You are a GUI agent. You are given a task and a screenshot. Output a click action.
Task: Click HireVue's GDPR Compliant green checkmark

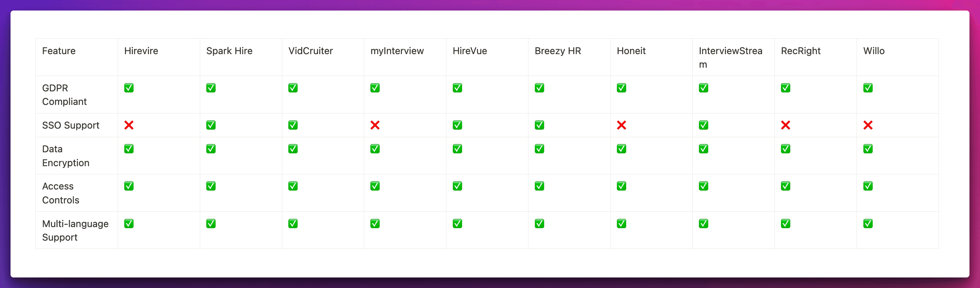(457, 88)
